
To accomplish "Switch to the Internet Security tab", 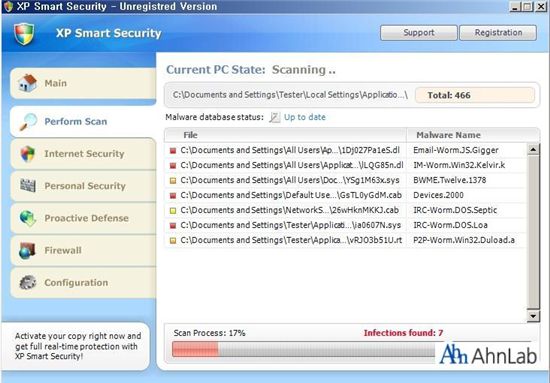I will 83,154.
